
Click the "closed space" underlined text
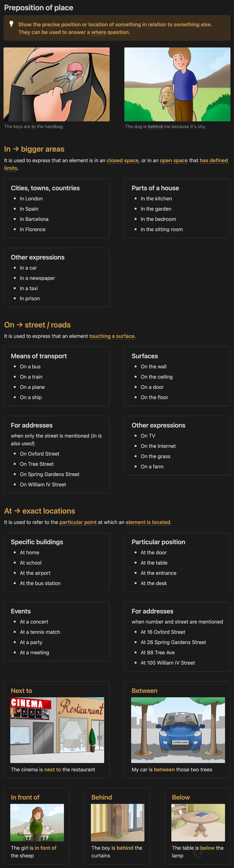(123, 160)
